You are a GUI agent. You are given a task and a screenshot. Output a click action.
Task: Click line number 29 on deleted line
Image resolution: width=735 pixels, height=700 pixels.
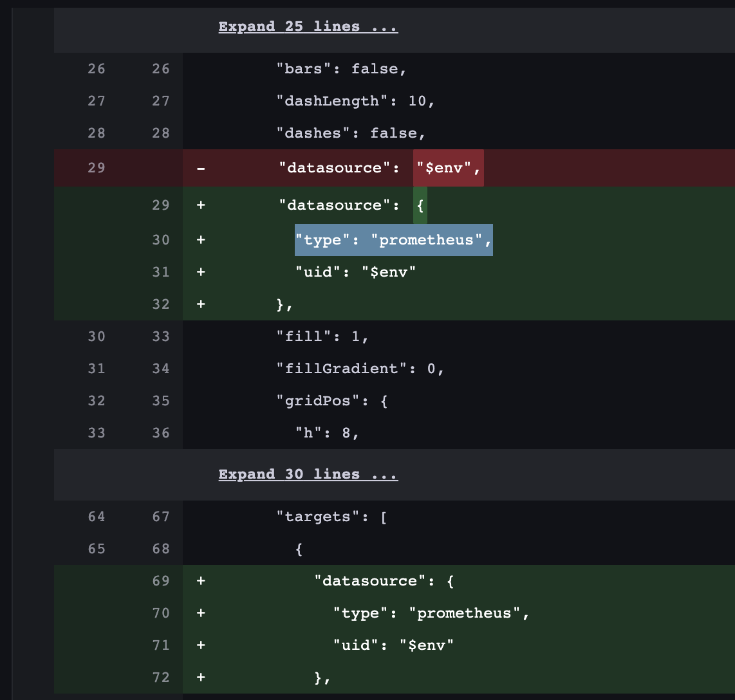click(96, 167)
